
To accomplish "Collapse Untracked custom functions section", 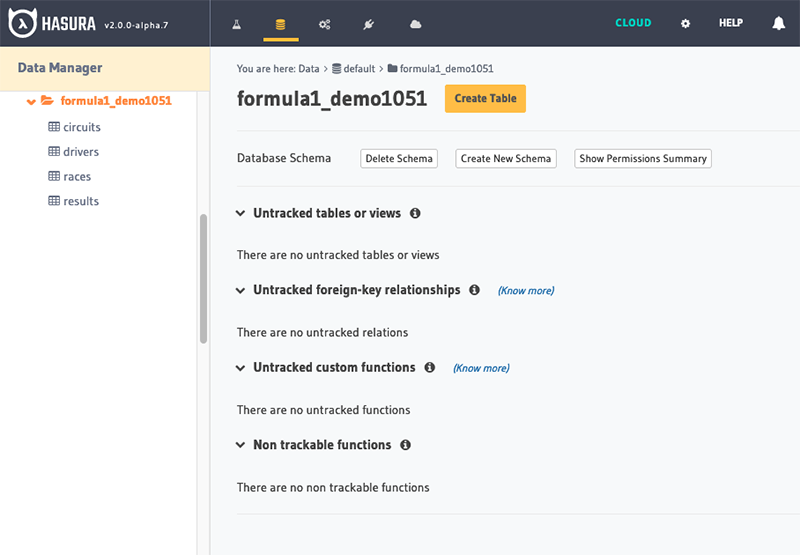I will 240,368.
